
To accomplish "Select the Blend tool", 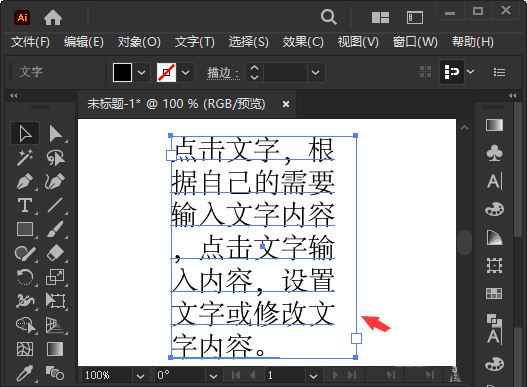I will coord(55,373).
